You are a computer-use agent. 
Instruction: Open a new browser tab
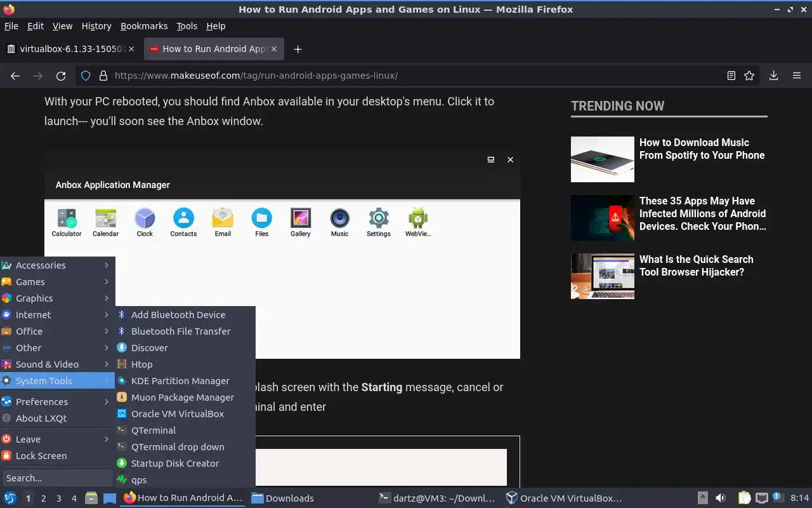(x=298, y=49)
